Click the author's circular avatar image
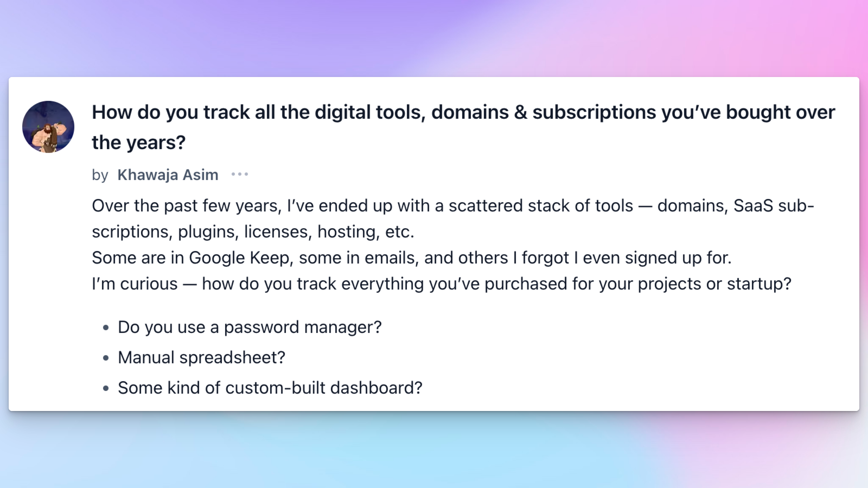The width and height of the screenshot is (868, 488). tap(48, 127)
